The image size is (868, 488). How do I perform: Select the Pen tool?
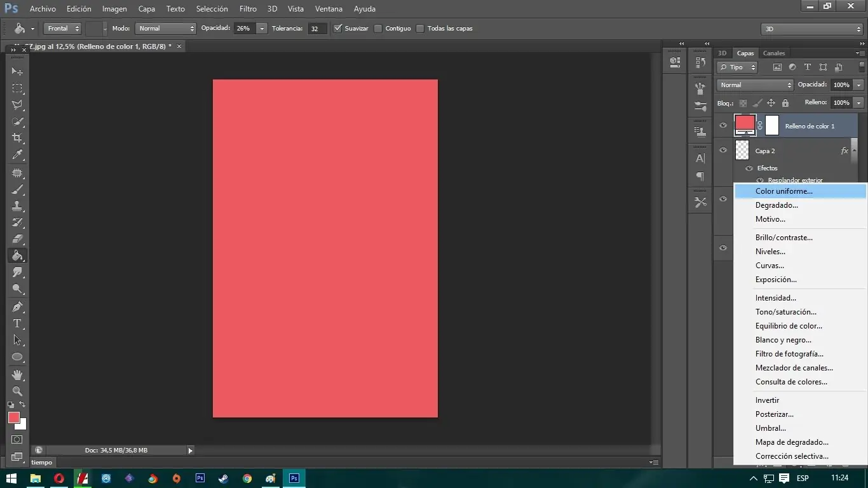pos(18,306)
